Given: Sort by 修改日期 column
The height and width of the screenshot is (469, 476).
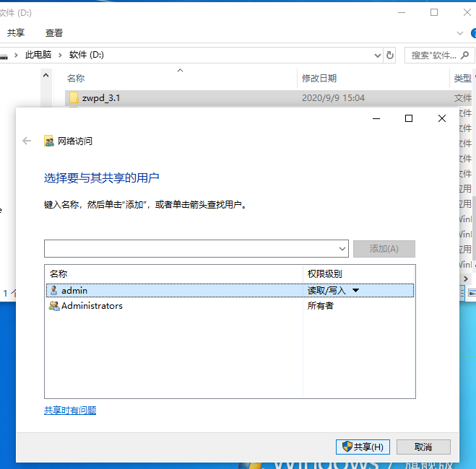Looking at the screenshot, I should click(319, 79).
